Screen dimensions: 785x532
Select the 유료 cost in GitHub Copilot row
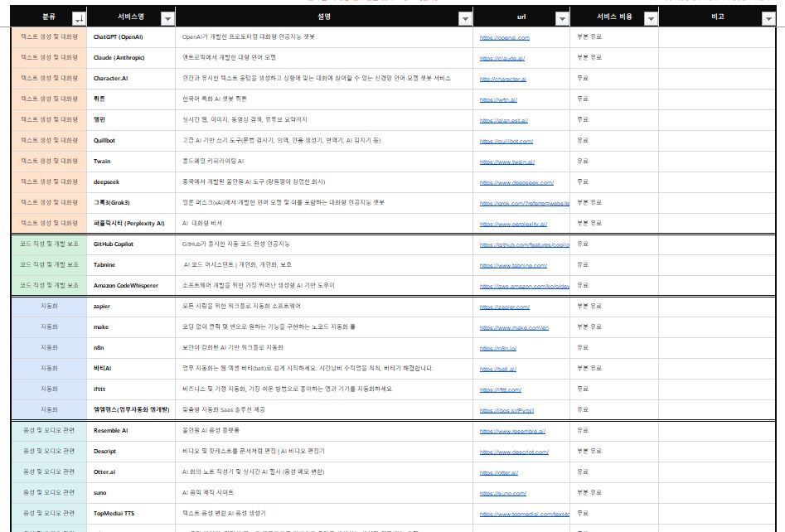coord(614,244)
